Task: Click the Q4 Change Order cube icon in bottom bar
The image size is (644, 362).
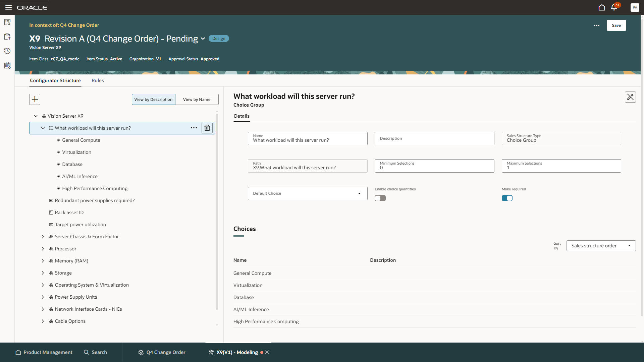Action: (x=141, y=352)
